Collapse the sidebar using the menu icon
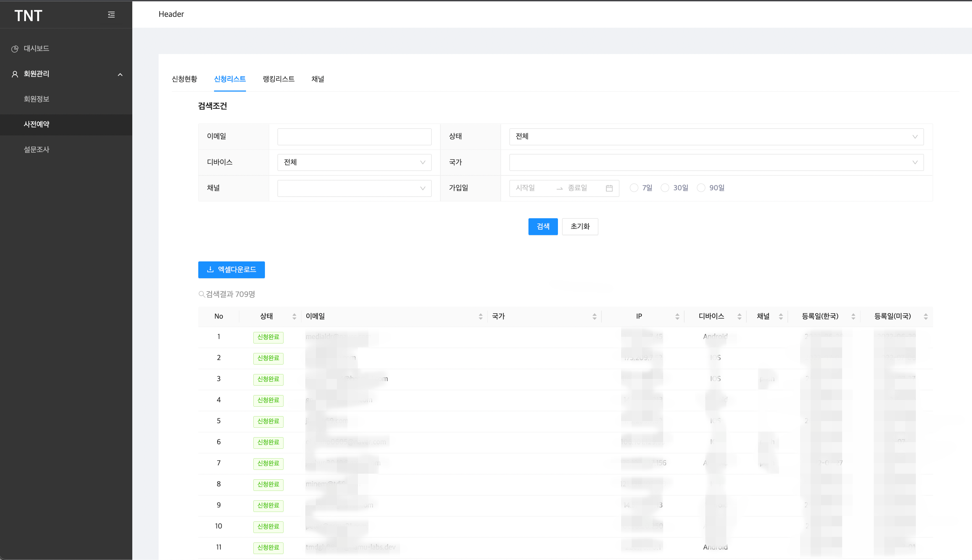972x560 pixels. [111, 15]
